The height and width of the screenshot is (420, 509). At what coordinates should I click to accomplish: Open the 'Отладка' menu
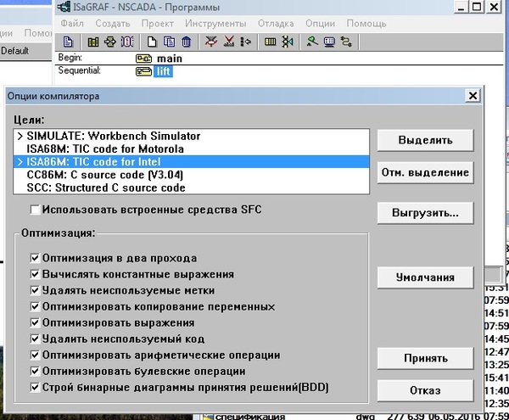coord(275,23)
